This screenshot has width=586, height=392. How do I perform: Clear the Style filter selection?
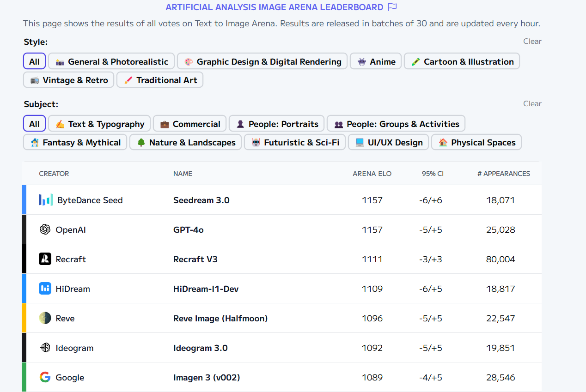(532, 41)
